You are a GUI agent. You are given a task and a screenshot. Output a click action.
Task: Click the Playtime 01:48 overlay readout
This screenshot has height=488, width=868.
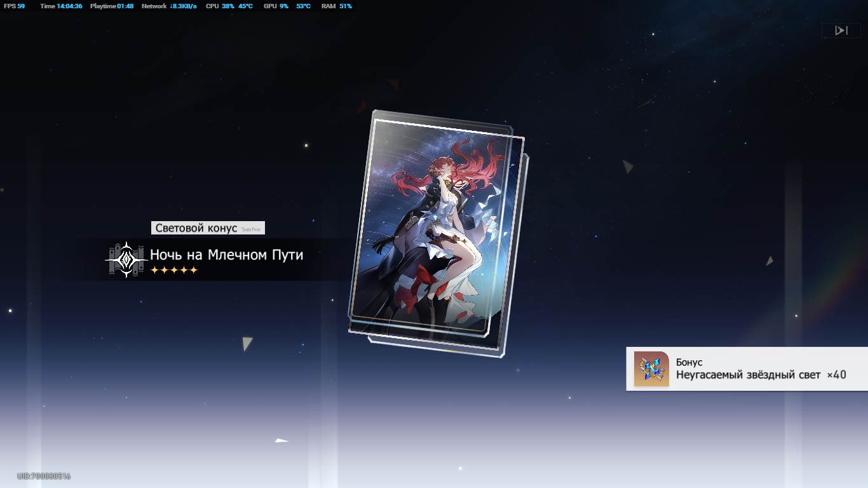(112, 6)
